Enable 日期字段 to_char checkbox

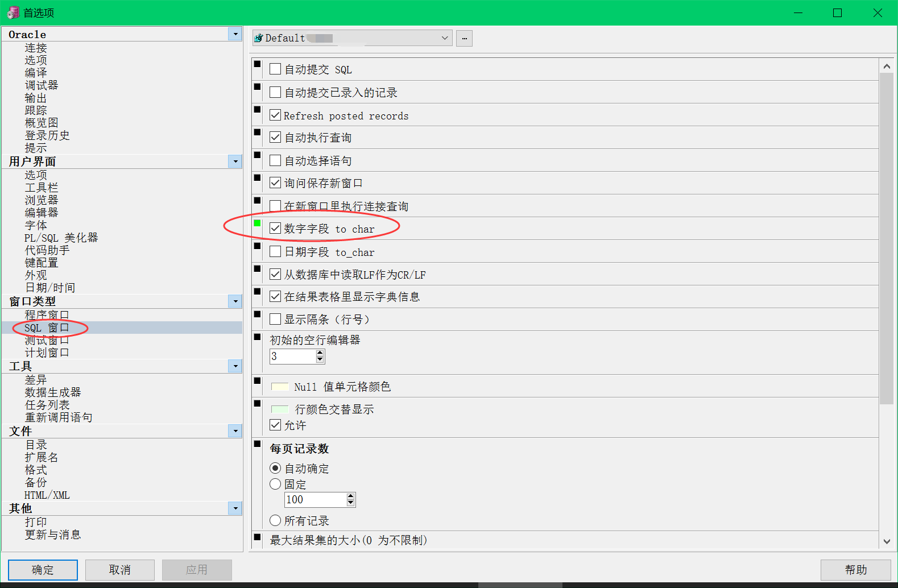[275, 251]
